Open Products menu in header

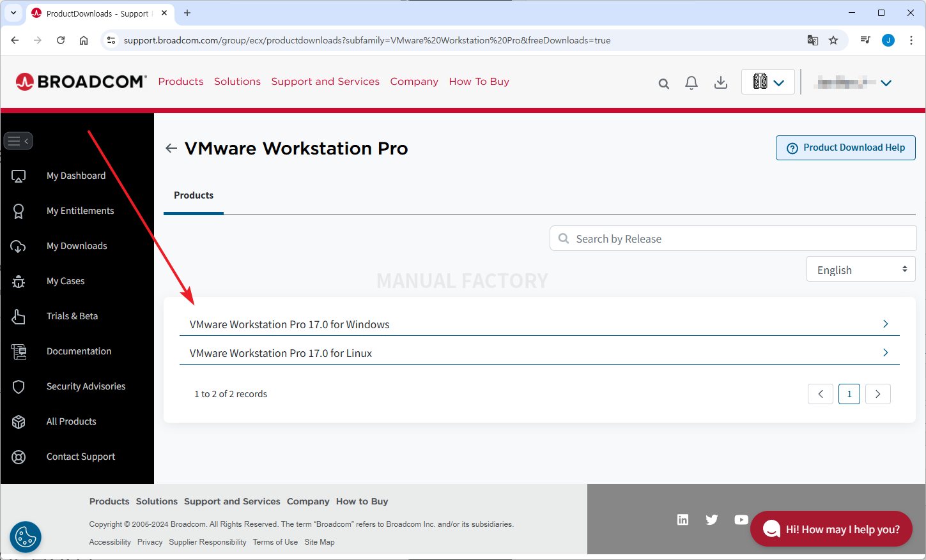tap(181, 82)
